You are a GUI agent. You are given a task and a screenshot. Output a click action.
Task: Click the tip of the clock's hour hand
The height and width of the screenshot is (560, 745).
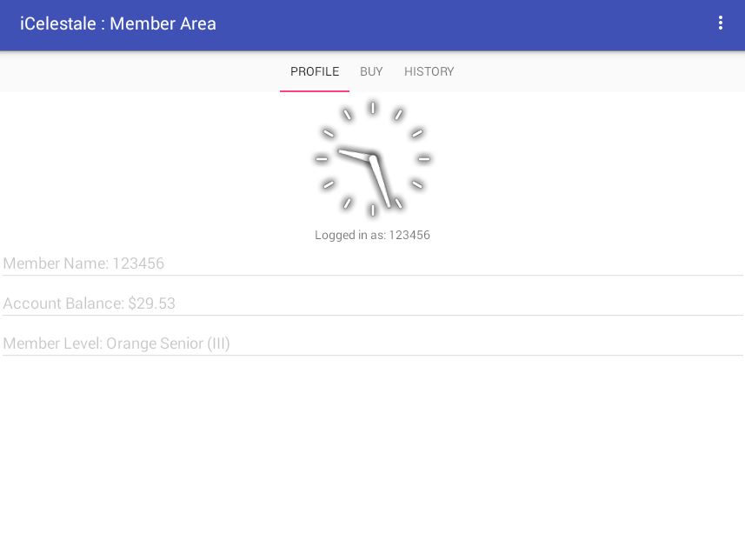341,151
